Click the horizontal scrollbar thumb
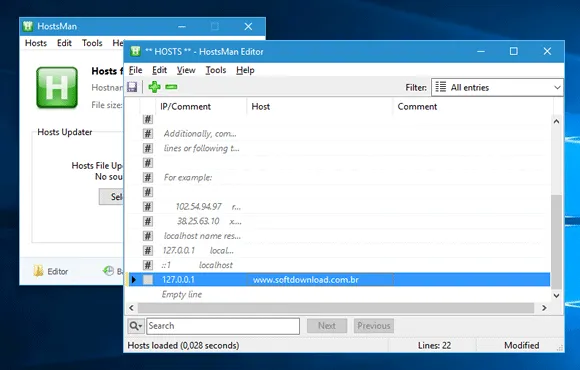This screenshot has height=370, width=580. coord(336,308)
